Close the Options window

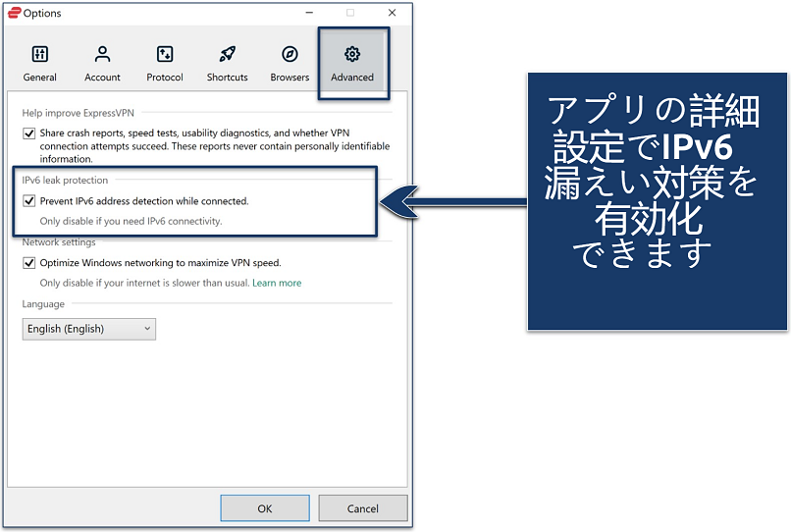tap(392, 13)
